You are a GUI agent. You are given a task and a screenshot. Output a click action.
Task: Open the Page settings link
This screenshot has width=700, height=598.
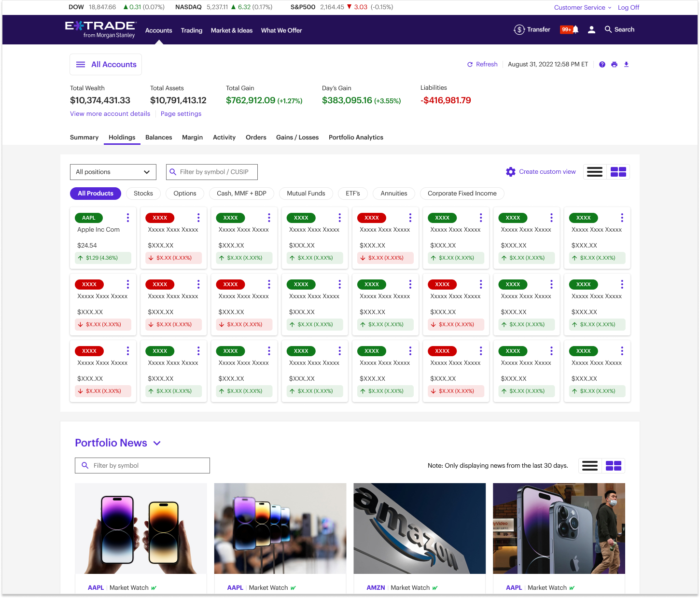click(x=181, y=114)
